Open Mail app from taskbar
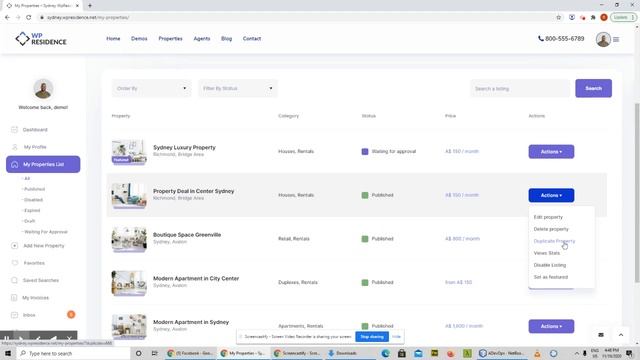 [418, 353]
